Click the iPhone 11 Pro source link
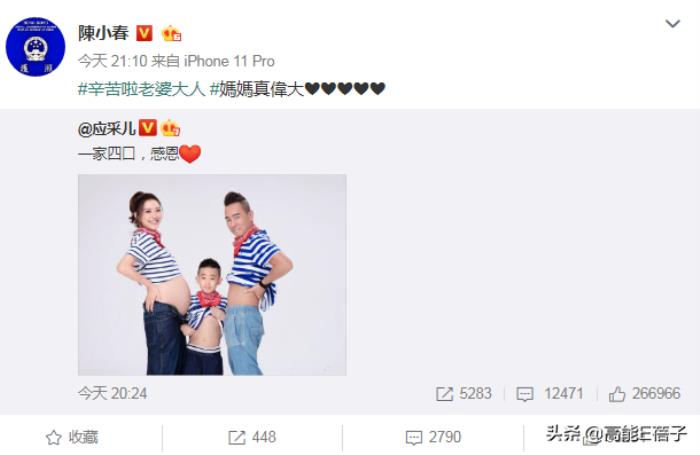 229,61
